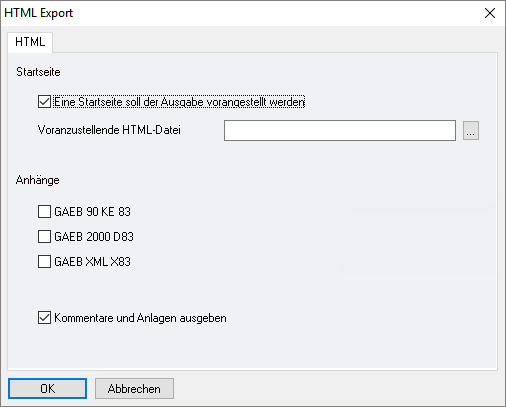Click the 'GAEB XML X83' label text

(92, 262)
